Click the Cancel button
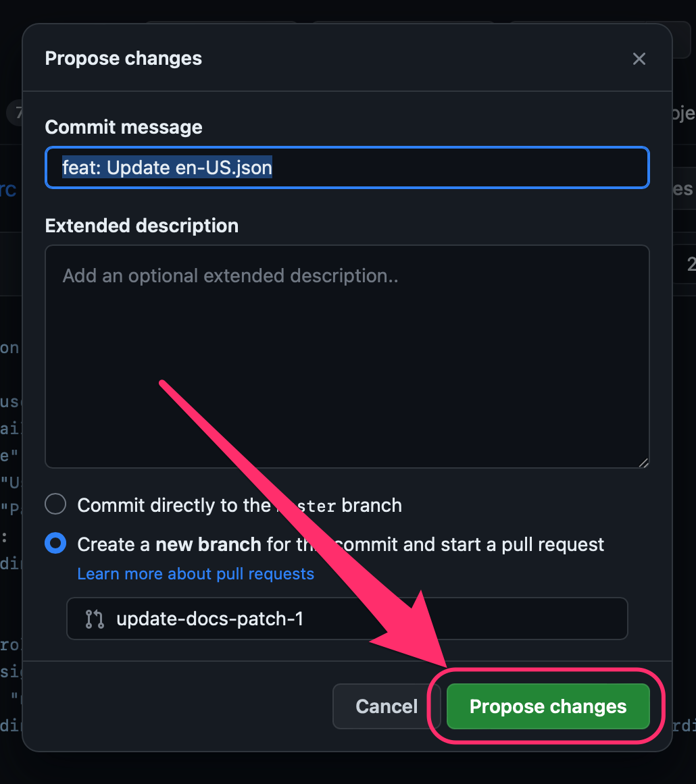The image size is (696, 784). (386, 706)
